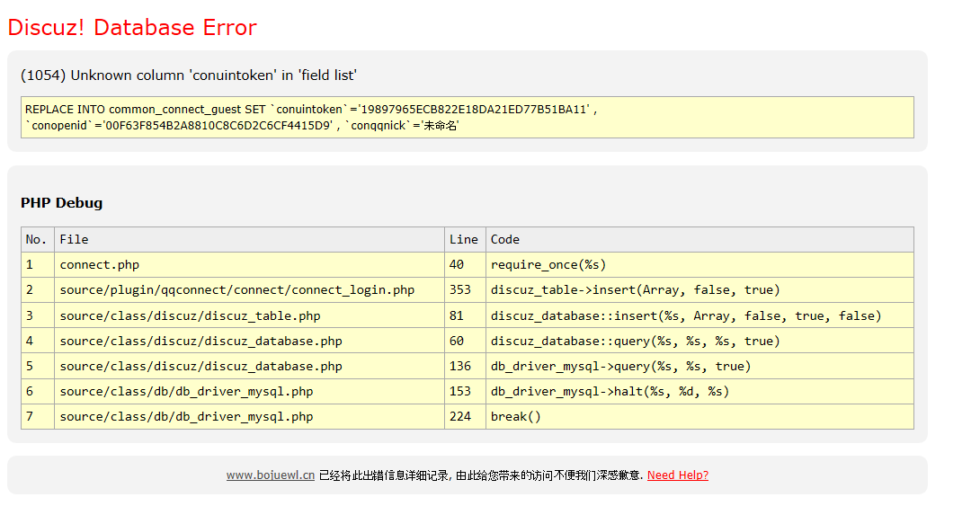The width and height of the screenshot is (980, 506).
Task: Click the Discuz! Database Error heading
Action: [132, 28]
